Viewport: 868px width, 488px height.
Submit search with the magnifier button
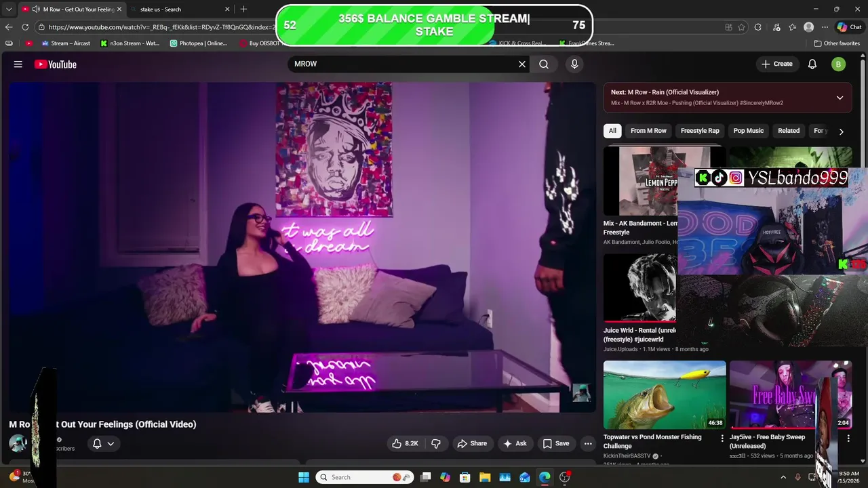(544, 64)
